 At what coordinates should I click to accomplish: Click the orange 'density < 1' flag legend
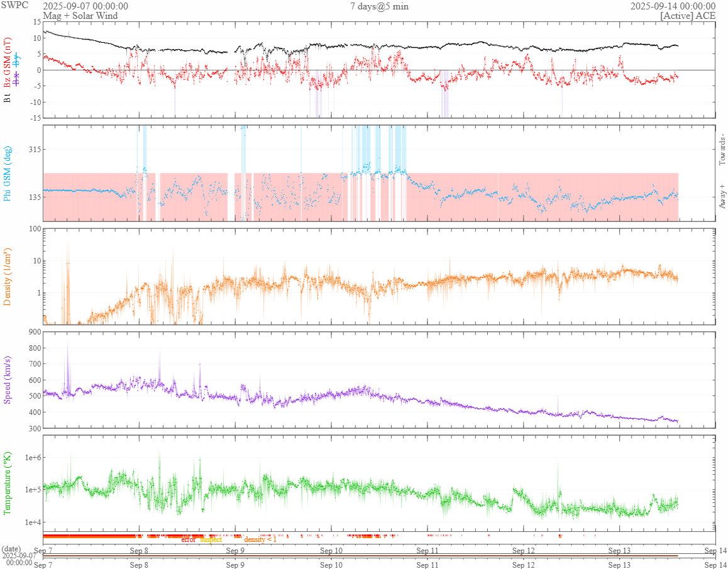point(260,539)
